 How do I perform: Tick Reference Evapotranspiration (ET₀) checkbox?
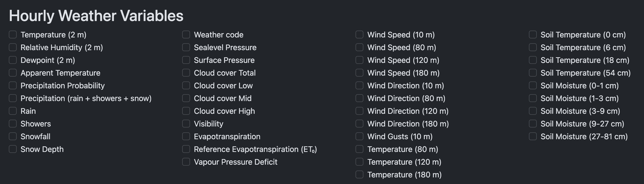(186, 149)
